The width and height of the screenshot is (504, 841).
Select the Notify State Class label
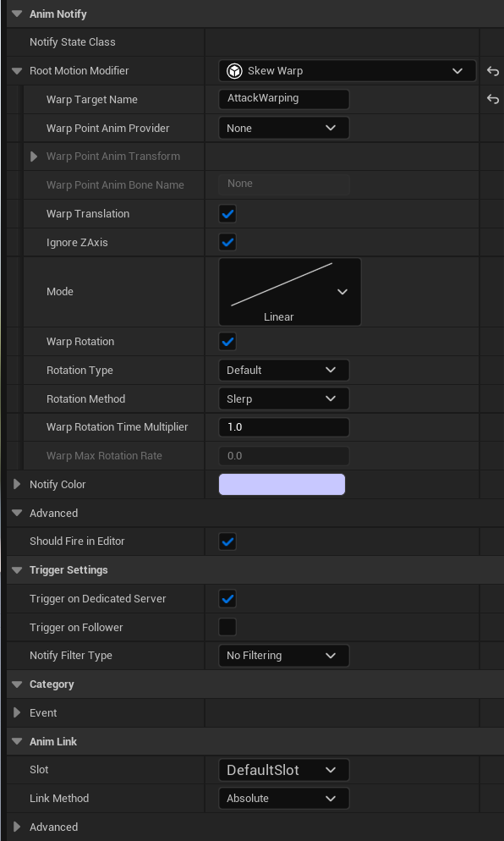[73, 41]
